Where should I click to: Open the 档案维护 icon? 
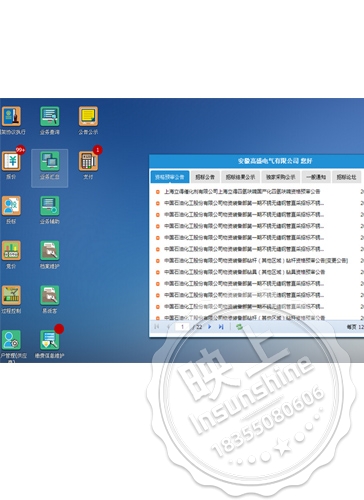[x=50, y=250]
